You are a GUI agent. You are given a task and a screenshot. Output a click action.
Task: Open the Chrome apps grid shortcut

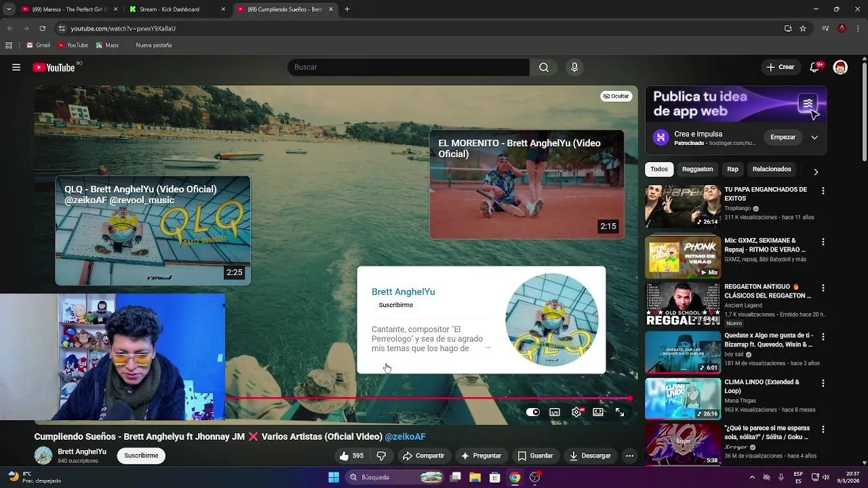click(9, 45)
